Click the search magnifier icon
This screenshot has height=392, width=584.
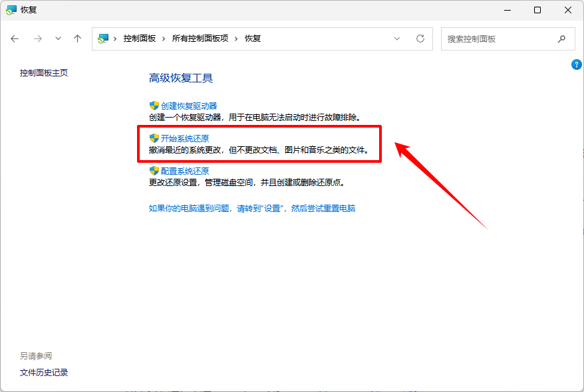point(561,39)
